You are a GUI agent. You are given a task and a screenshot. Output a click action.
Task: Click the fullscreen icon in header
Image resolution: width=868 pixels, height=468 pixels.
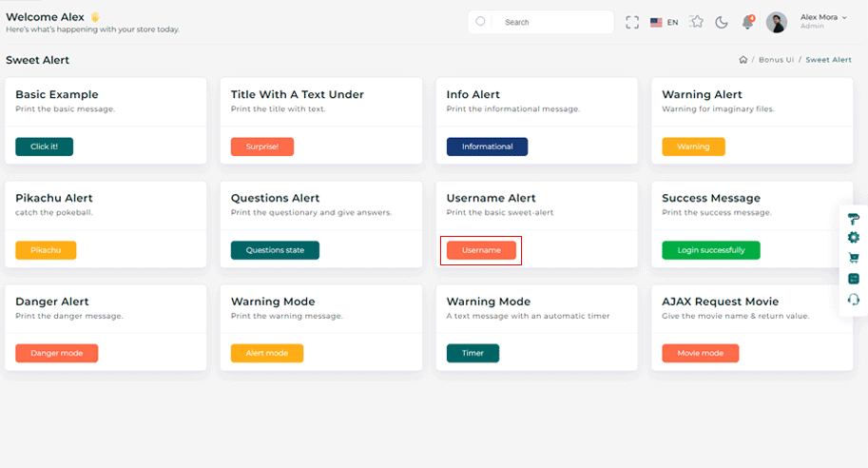point(632,22)
